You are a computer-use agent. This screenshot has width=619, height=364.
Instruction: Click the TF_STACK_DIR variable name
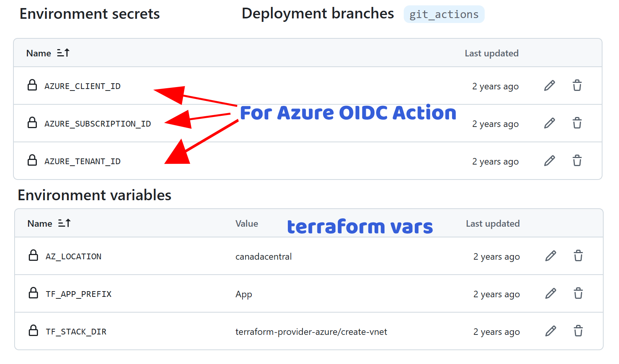76,332
